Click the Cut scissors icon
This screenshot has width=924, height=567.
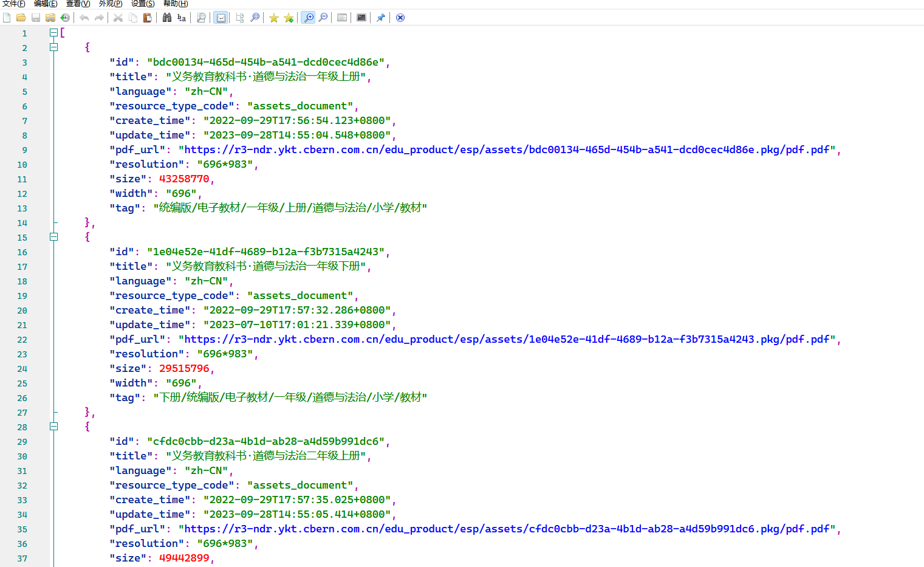(118, 18)
